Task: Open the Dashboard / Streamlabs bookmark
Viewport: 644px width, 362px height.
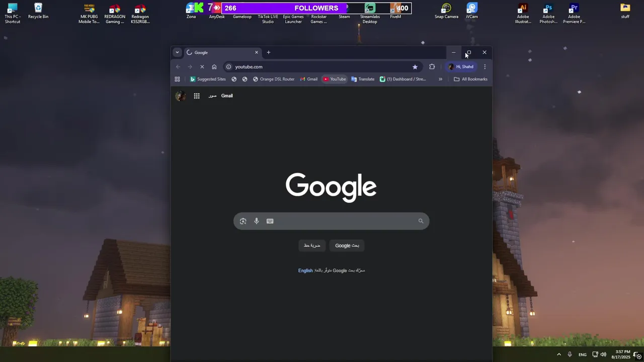Action: (403, 79)
